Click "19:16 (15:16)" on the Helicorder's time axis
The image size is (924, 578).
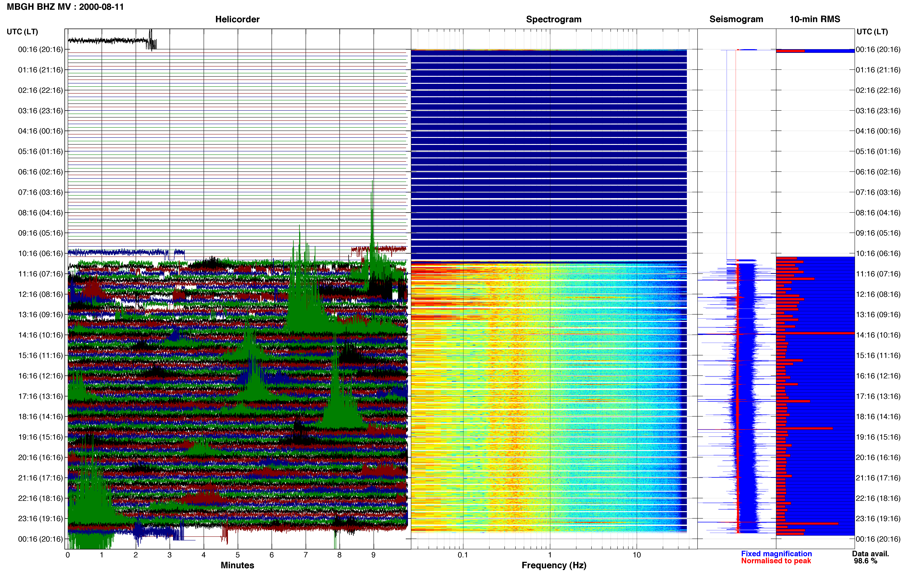point(41,437)
